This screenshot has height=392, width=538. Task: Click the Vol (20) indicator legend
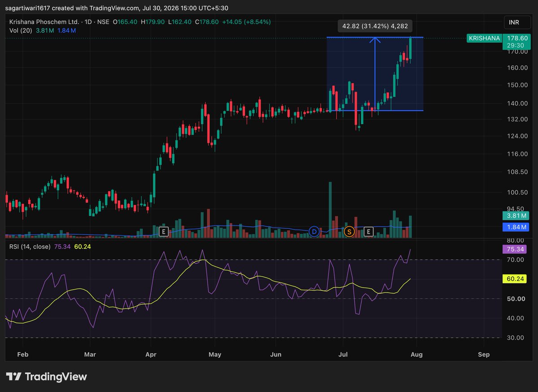pos(20,30)
